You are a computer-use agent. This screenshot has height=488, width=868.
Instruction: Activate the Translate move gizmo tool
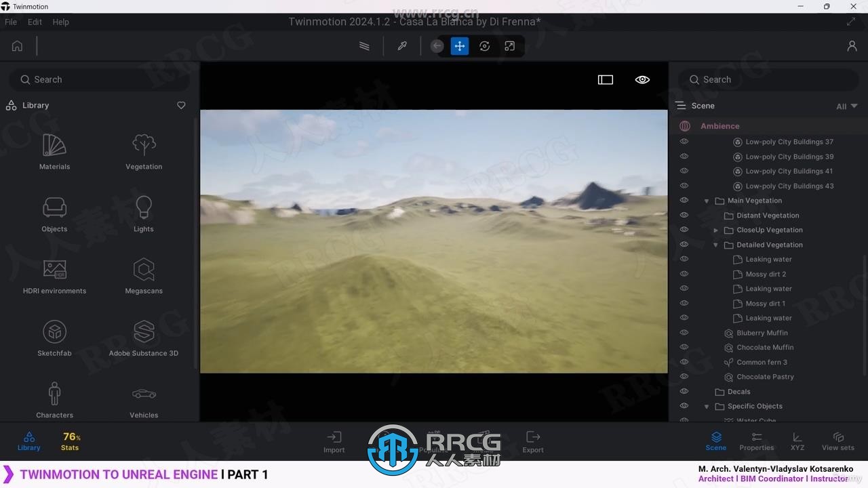coord(460,46)
